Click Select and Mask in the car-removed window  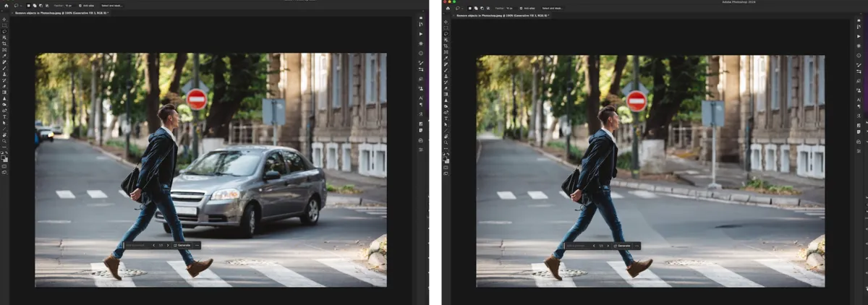pyautogui.click(x=553, y=9)
